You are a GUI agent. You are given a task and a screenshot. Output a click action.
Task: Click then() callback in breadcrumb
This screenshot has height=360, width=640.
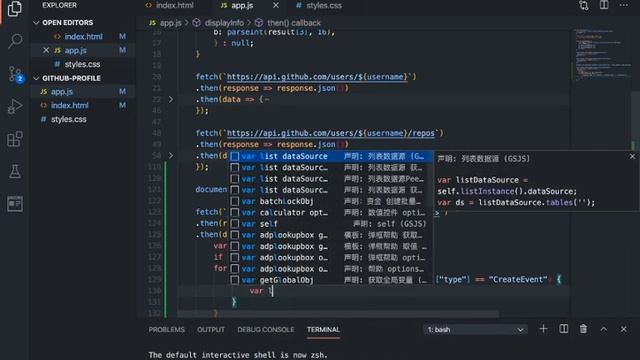294,23
